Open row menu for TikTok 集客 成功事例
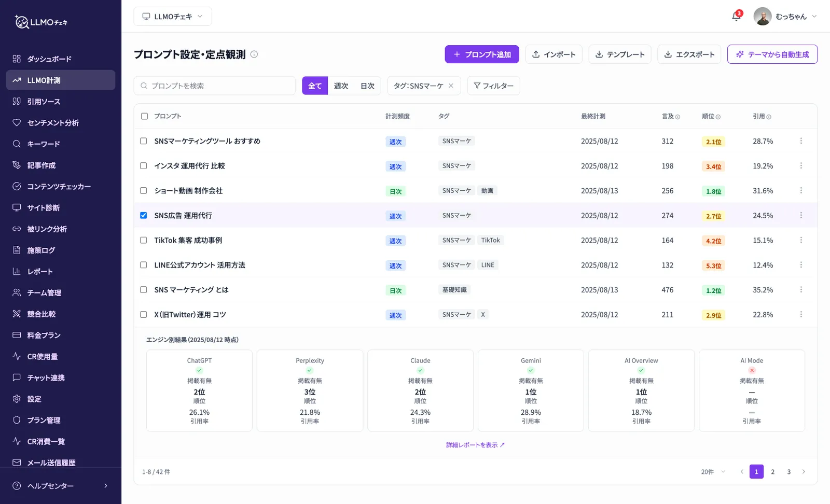The image size is (830, 504). coord(801,240)
